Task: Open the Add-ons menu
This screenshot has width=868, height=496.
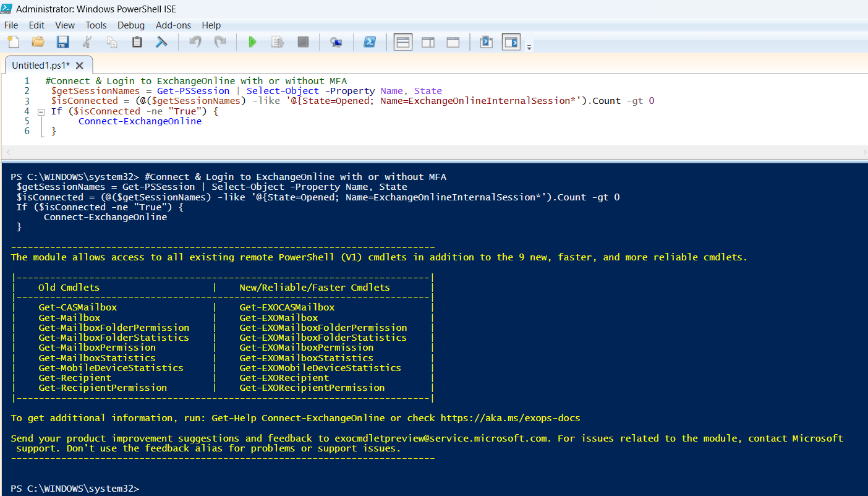Action: [x=173, y=25]
